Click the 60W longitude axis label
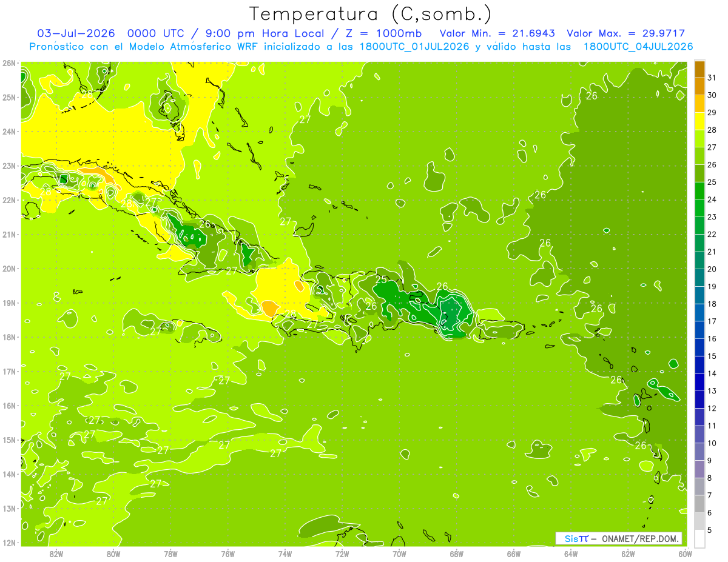 click(685, 554)
